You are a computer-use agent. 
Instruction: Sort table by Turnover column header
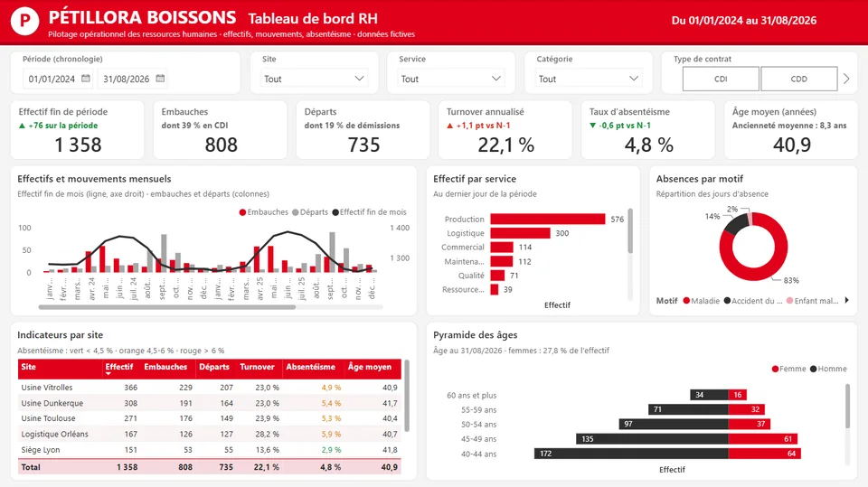pyautogui.click(x=257, y=367)
